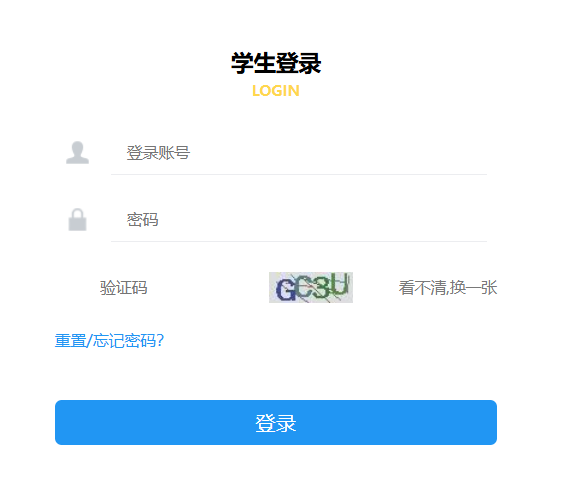The height and width of the screenshot is (495, 582).
Task: Click the user avatar icon beside account field
Action: [x=77, y=153]
